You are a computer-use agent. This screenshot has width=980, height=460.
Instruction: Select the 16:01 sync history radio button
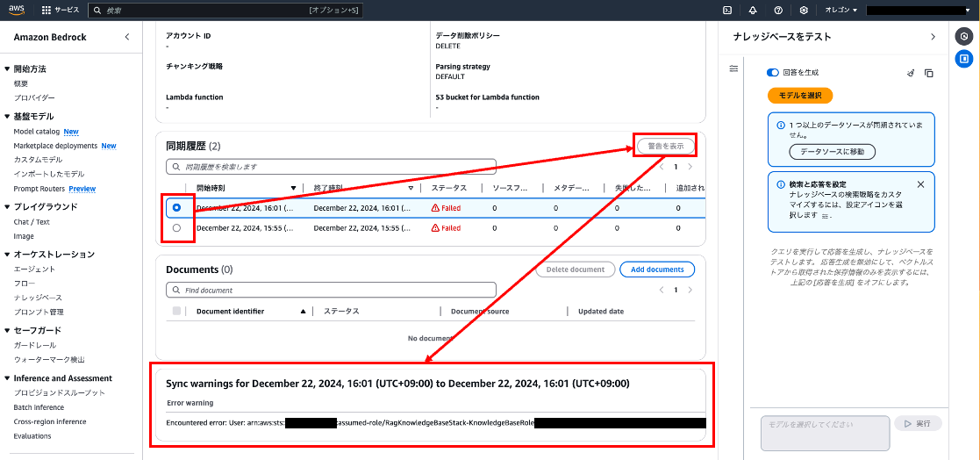point(177,207)
